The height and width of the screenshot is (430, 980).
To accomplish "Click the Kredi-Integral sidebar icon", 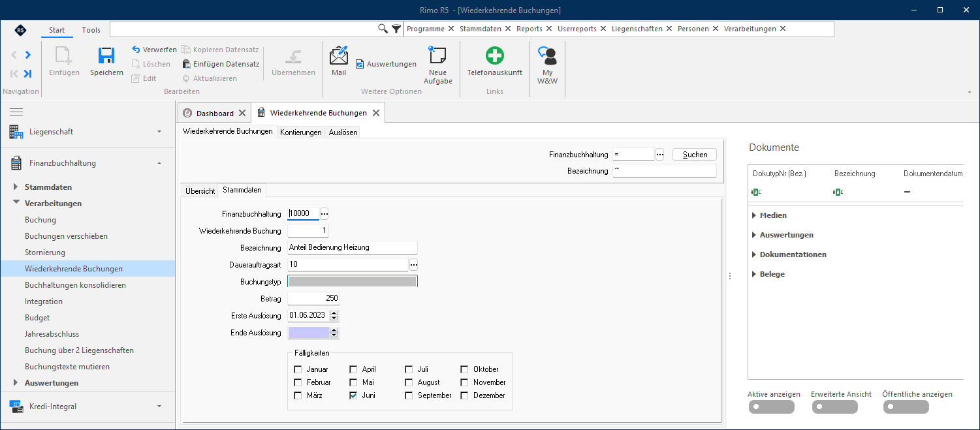I will click(x=16, y=407).
